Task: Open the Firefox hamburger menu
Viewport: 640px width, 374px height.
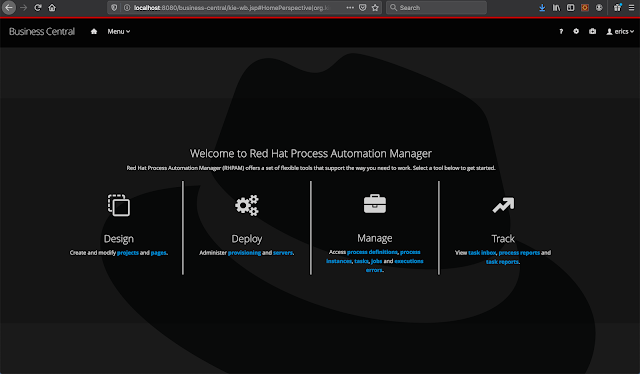Action: point(631,8)
